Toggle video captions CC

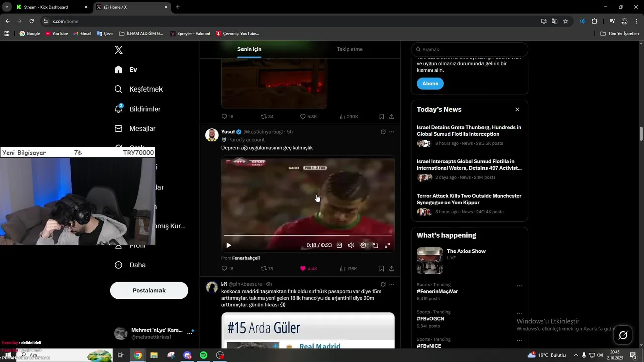point(339,245)
